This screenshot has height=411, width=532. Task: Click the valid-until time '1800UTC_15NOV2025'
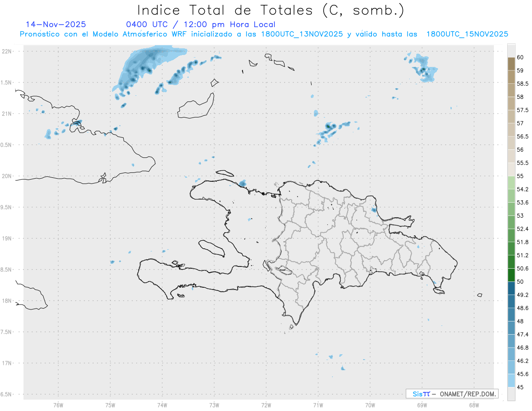(467, 34)
